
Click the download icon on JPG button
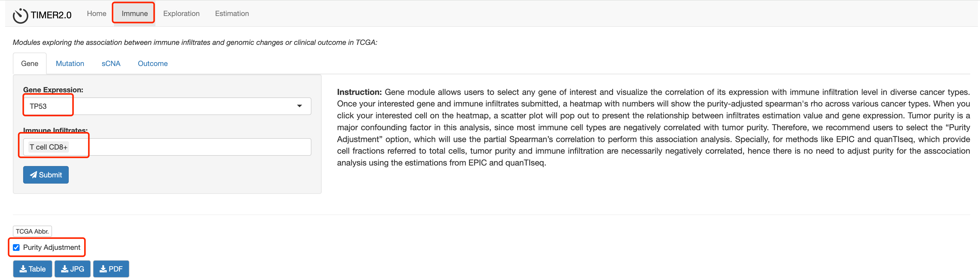click(x=65, y=269)
